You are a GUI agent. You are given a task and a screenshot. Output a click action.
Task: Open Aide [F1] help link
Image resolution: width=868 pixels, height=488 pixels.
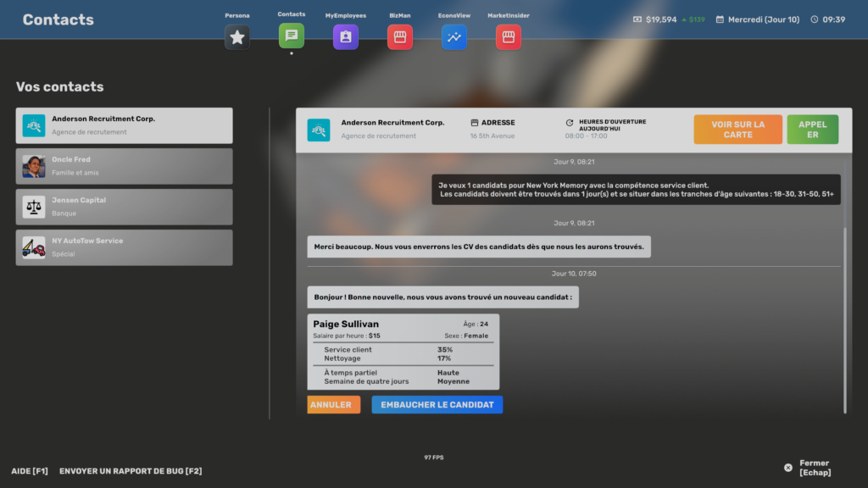[x=30, y=471]
